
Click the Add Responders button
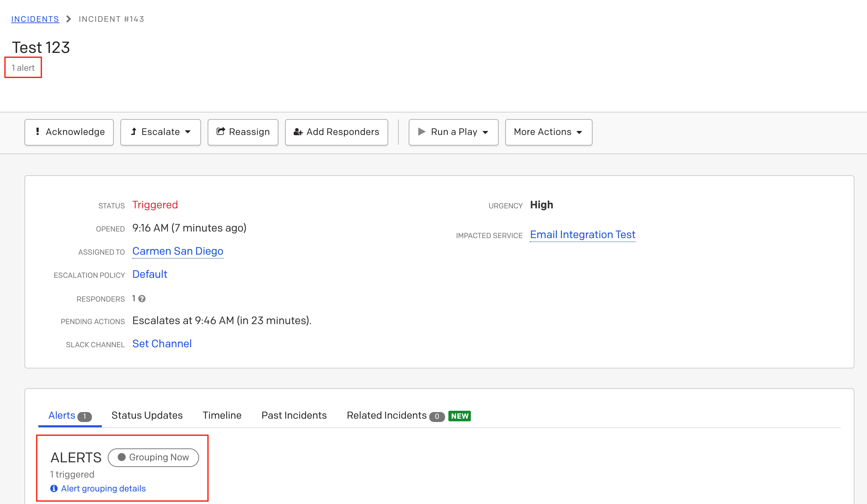click(x=336, y=132)
